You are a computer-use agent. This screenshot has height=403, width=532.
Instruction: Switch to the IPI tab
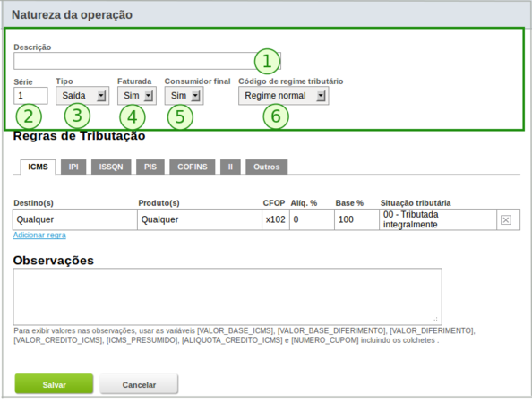click(73, 167)
